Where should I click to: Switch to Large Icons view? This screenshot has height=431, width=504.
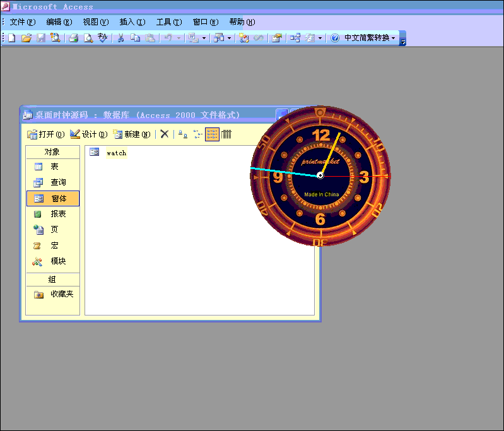point(182,134)
